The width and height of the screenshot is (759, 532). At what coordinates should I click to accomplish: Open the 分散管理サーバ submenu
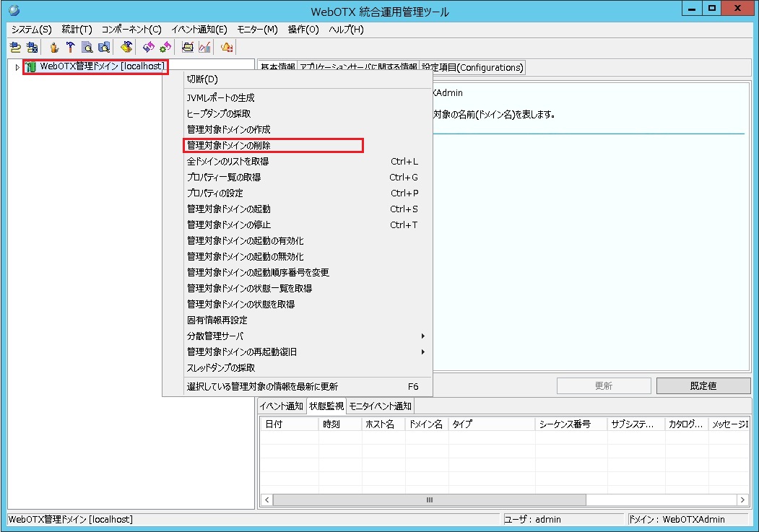pyautogui.click(x=231, y=336)
